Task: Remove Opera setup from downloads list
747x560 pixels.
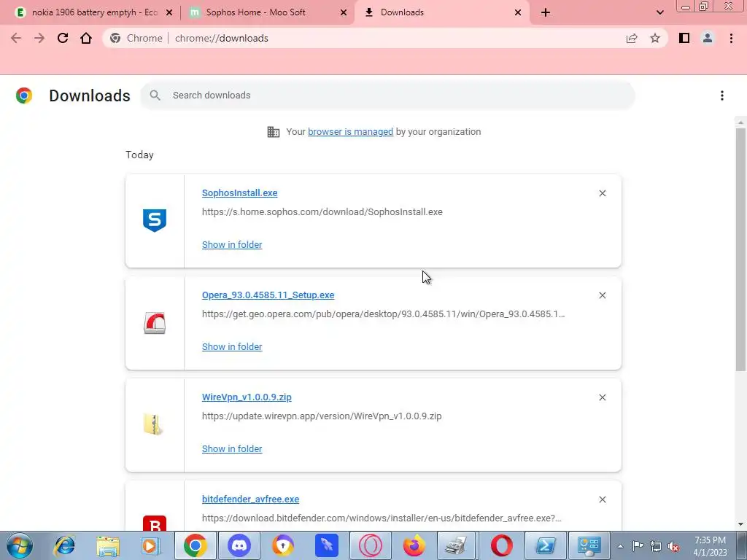Action: tap(602, 295)
